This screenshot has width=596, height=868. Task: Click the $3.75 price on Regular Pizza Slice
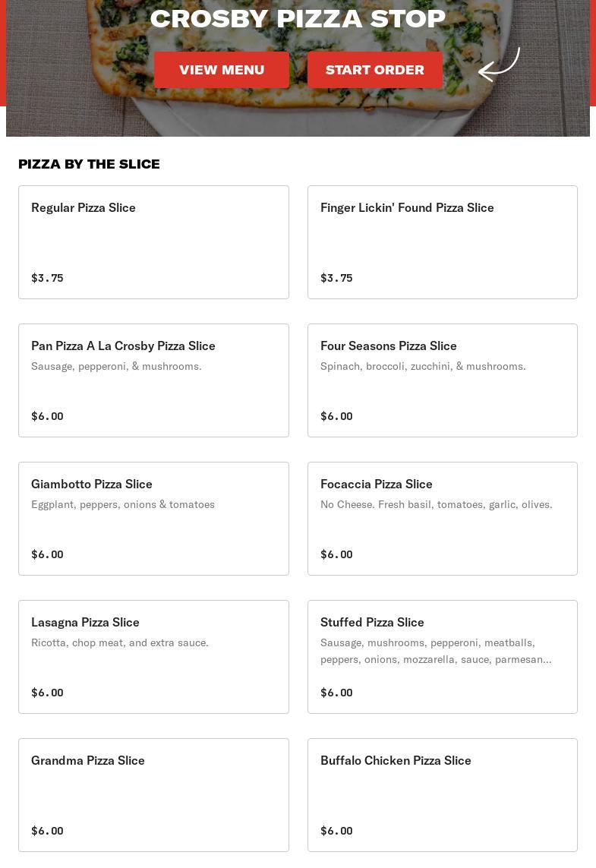pos(47,278)
